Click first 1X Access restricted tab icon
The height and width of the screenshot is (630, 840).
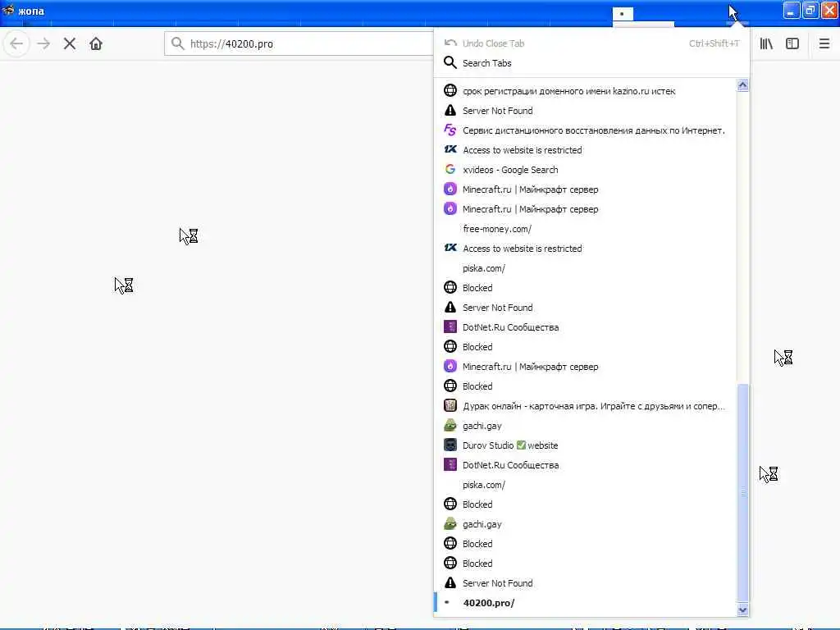[x=450, y=149]
